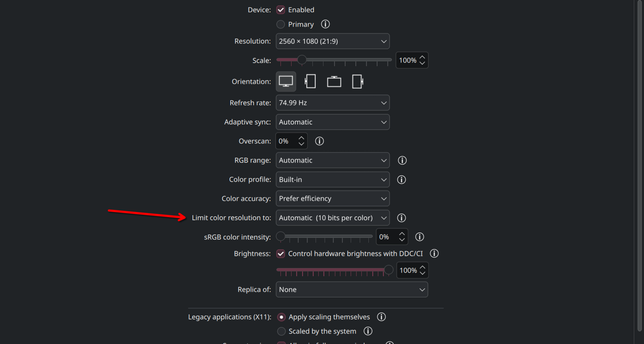Increase sRGB color intensity with up arrow
The image size is (644, 344).
click(402, 234)
